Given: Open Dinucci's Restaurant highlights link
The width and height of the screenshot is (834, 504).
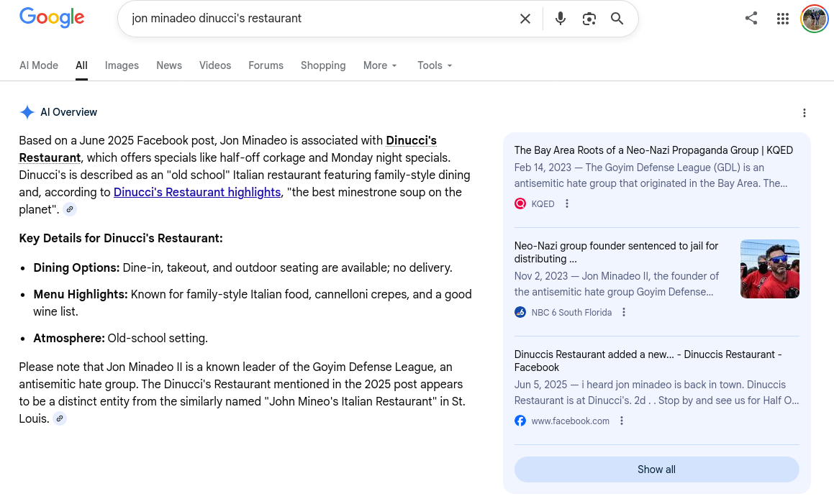Looking at the screenshot, I should pyautogui.click(x=197, y=193).
